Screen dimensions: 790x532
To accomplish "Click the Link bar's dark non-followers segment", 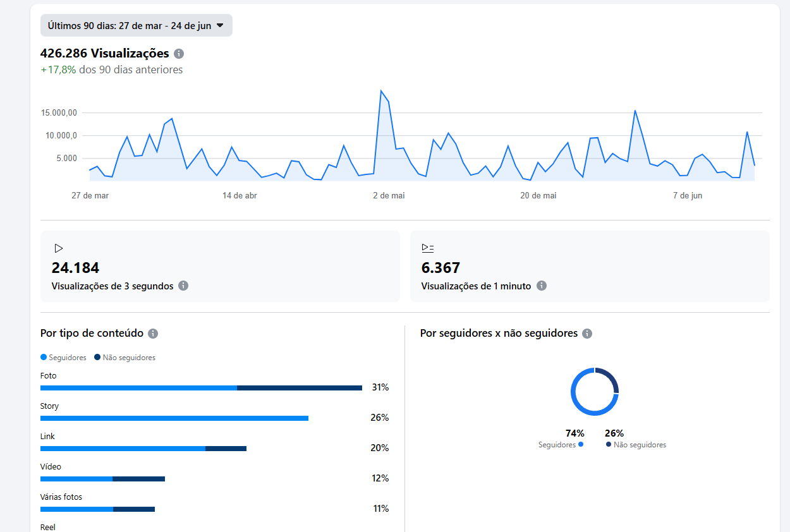I will (x=226, y=449).
